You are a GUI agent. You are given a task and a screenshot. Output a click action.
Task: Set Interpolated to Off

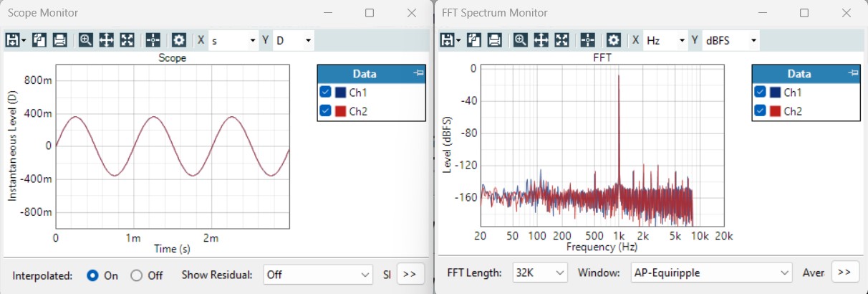pyautogui.click(x=137, y=275)
